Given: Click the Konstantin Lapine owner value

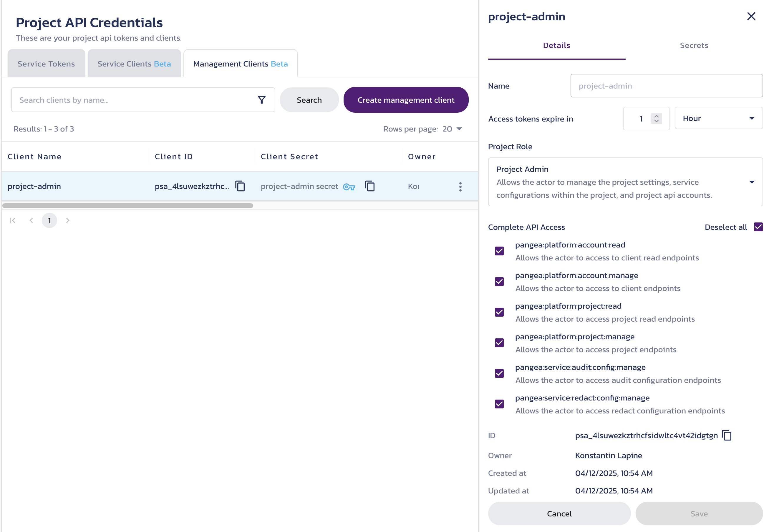Looking at the screenshot, I should coord(609,455).
